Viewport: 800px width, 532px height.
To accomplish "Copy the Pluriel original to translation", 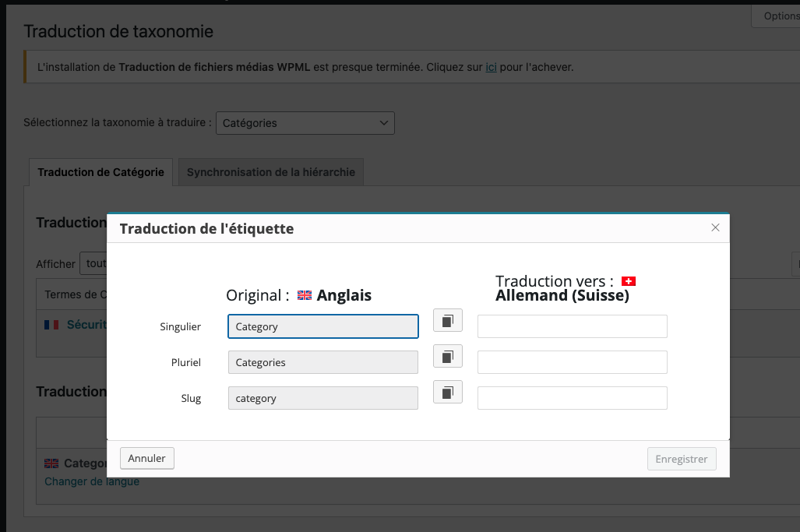I will 448,356.
